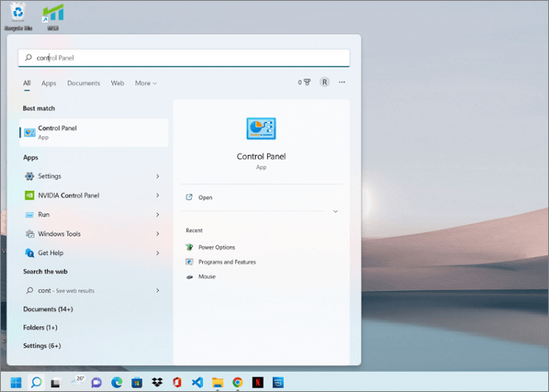Expand Run result chevron

click(x=158, y=215)
